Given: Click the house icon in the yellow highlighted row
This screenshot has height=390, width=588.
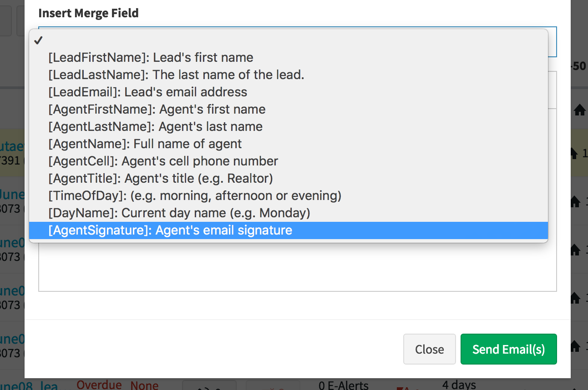Looking at the screenshot, I should [575, 153].
